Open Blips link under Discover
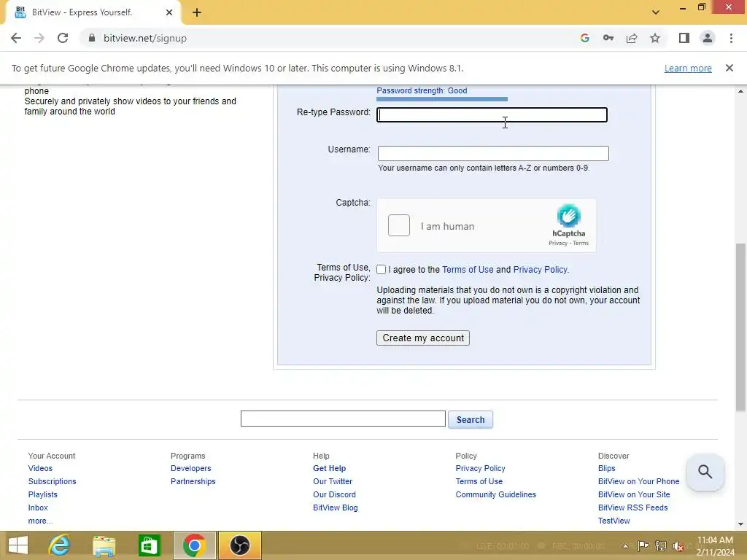This screenshot has height=560, width=747. [606, 469]
